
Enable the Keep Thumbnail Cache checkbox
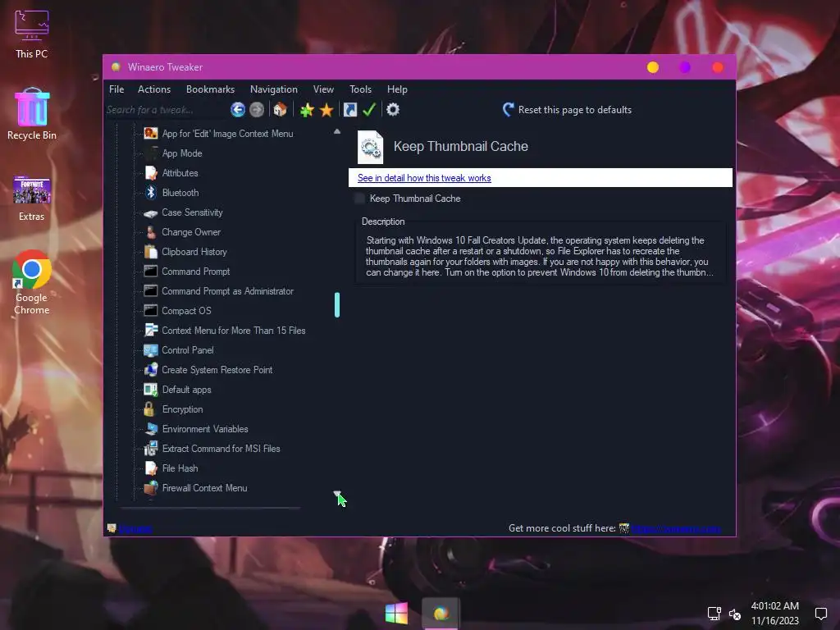click(x=359, y=199)
